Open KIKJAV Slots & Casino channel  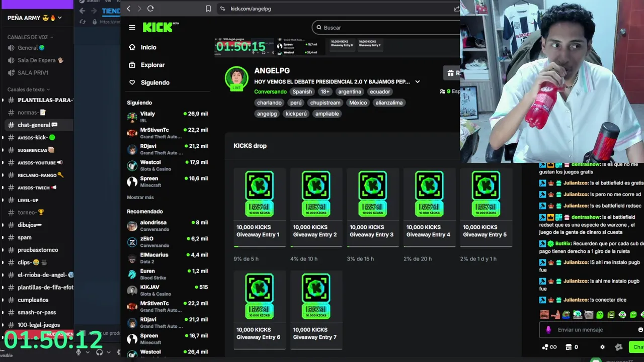(168, 291)
